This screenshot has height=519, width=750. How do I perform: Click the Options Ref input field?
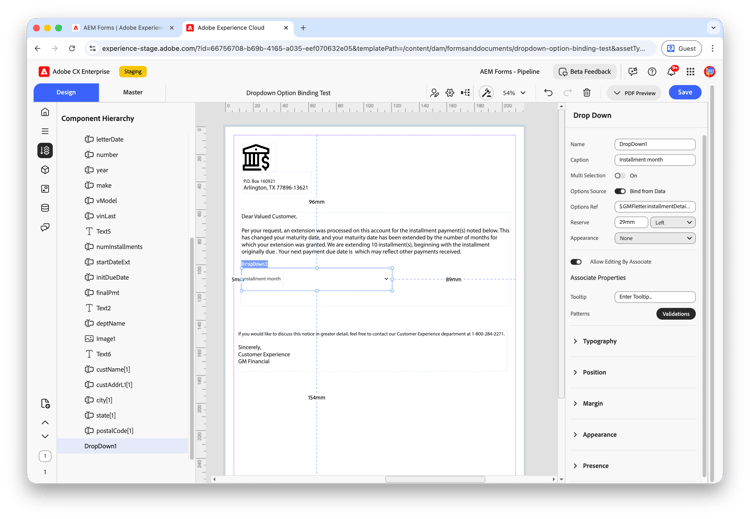[x=655, y=207]
